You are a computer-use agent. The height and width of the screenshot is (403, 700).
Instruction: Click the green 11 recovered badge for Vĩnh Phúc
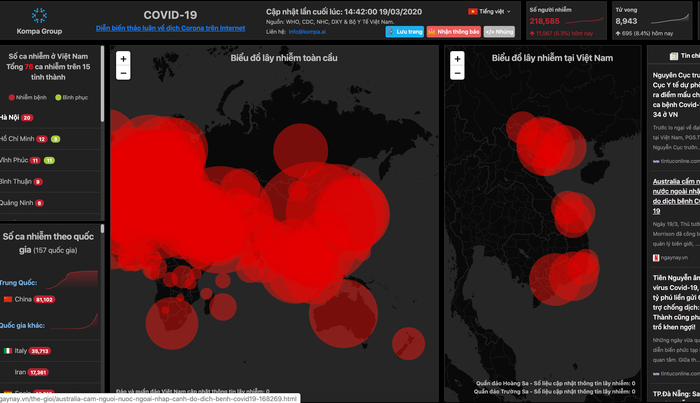(x=49, y=161)
